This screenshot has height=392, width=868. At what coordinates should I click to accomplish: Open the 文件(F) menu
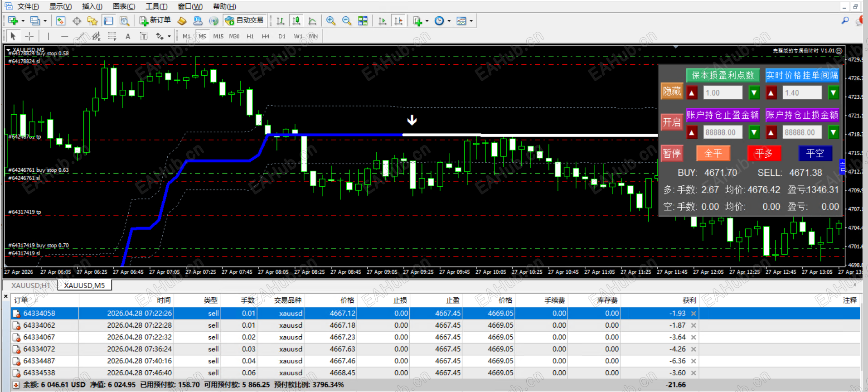tap(28, 6)
